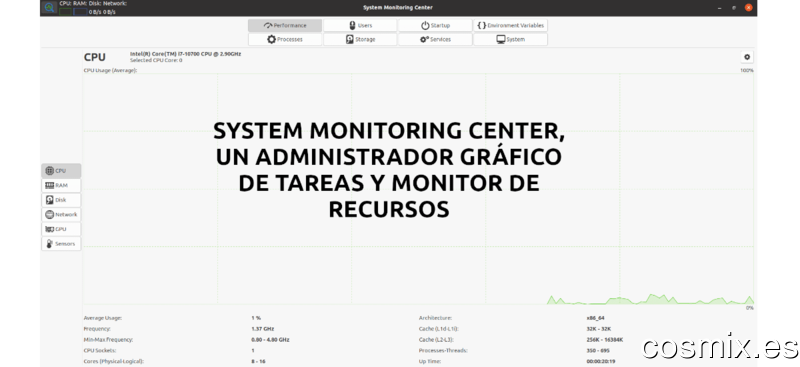The height and width of the screenshot is (367, 800).
Task: Open the Services tab
Action: (435, 39)
